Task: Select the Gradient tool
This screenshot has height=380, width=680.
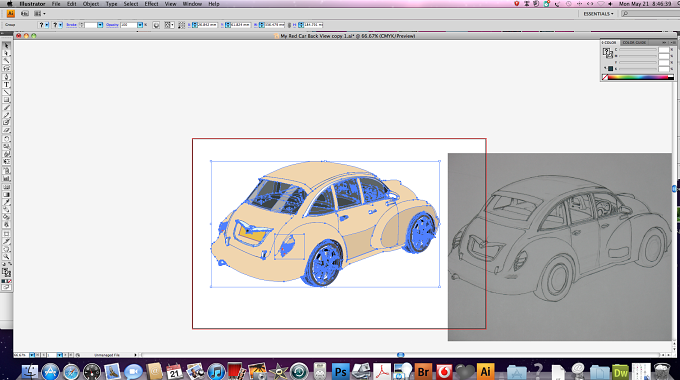Action: (6, 194)
